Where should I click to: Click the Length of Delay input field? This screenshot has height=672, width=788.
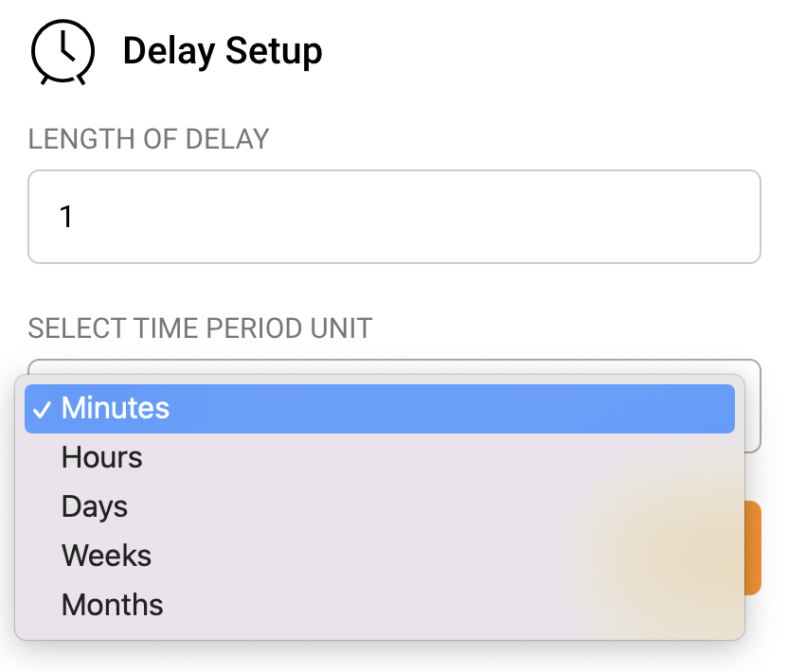394,217
